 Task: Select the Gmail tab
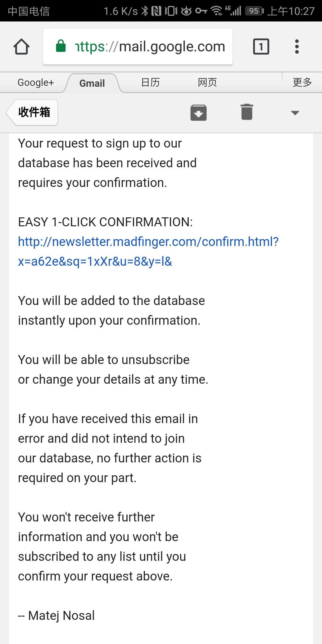tap(92, 83)
